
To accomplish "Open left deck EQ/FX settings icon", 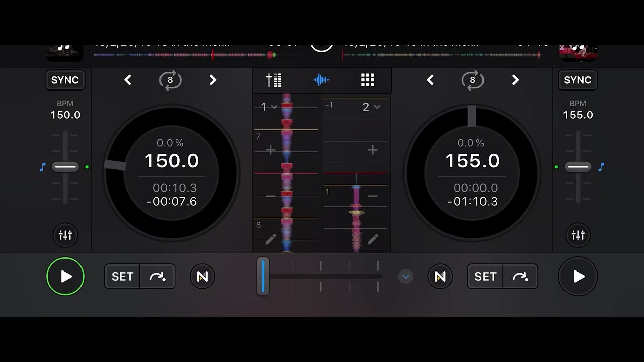I will [x=65, y=235].
